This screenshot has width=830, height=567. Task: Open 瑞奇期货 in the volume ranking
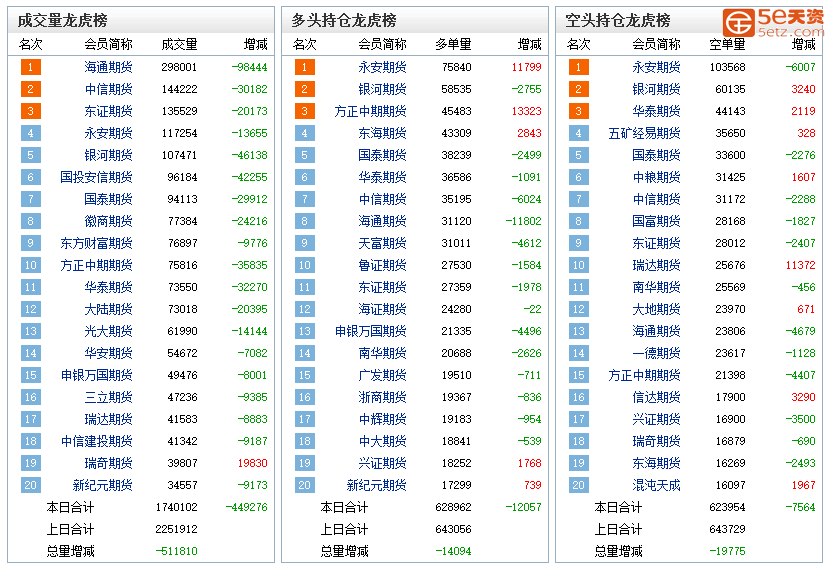click(x=109, y=463)
